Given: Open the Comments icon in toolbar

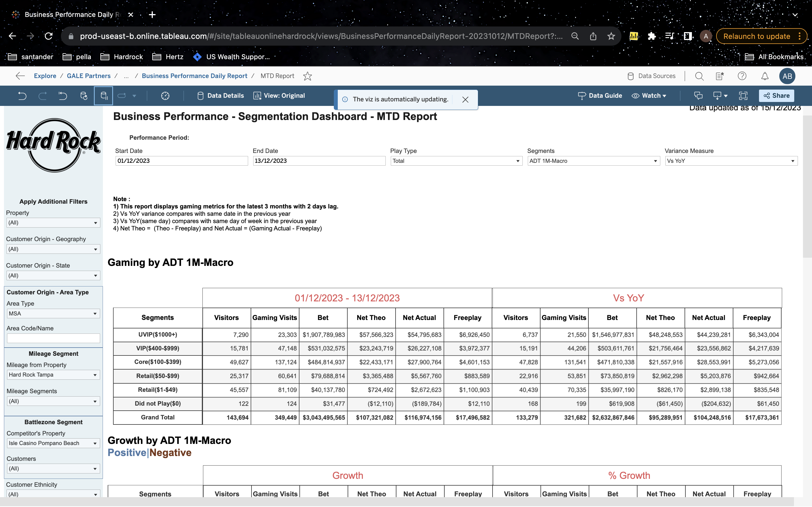Looking at the screenshot, I should tap(698, 96).
